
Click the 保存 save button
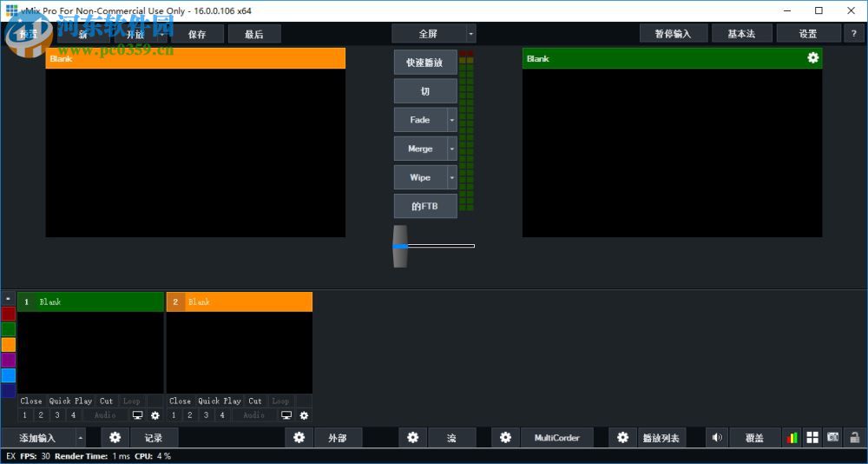(x=197, y=34)
